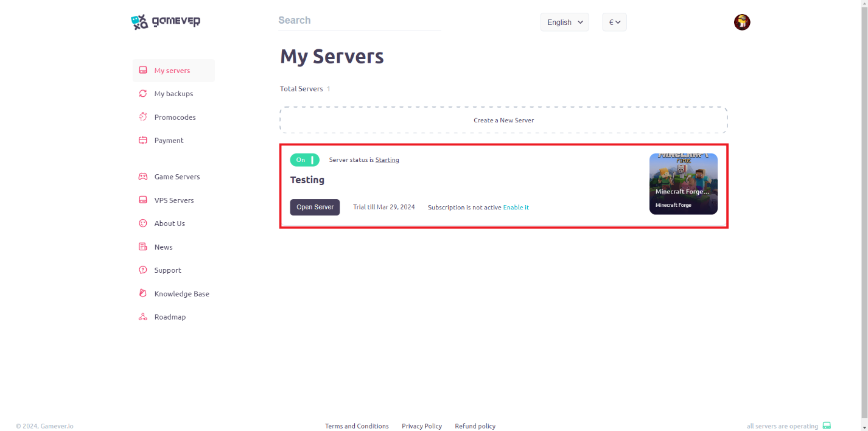This screenshot has width=868, height=431.
Task: Click in the Search field
Action: click(360, 21)
